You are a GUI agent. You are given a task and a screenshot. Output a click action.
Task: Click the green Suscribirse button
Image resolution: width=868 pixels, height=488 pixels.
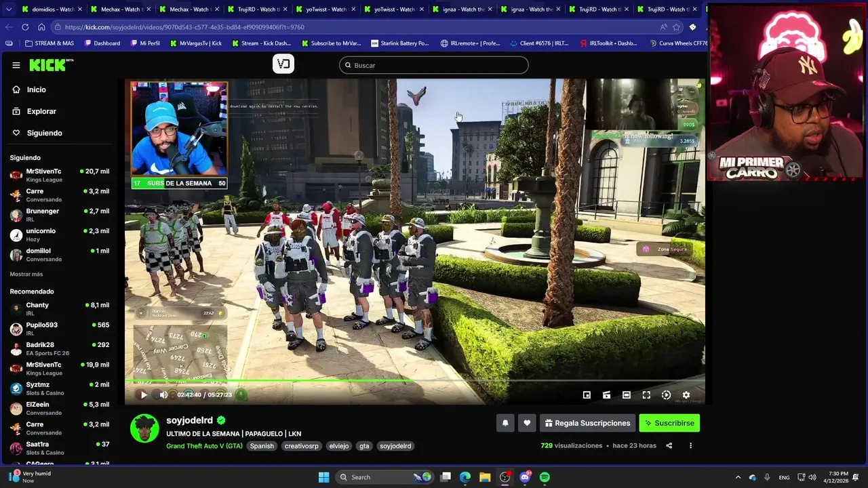tap(669, 423)
